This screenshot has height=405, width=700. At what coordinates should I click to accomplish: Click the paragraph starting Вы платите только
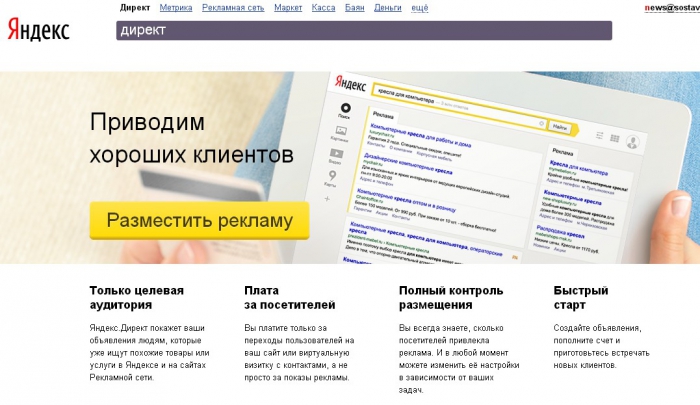tap(299, 353)
